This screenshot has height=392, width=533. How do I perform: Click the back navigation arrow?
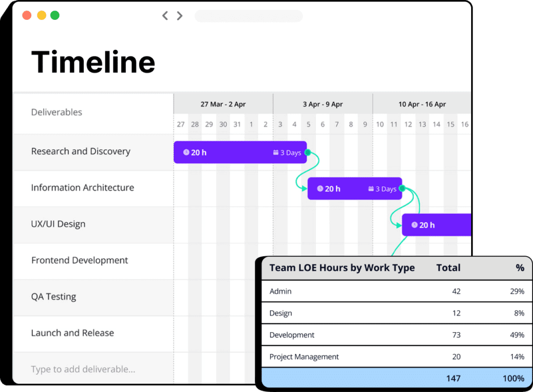165,16
